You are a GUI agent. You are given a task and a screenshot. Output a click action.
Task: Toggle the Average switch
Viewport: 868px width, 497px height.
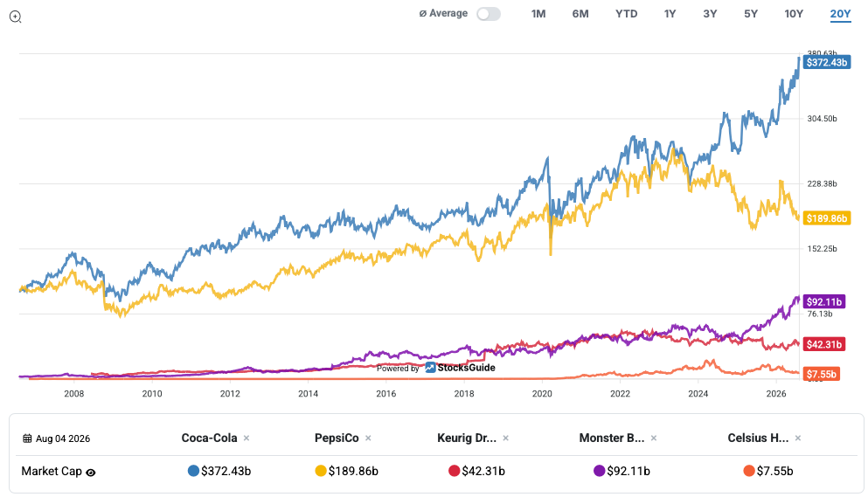click(x=489, y=14)
